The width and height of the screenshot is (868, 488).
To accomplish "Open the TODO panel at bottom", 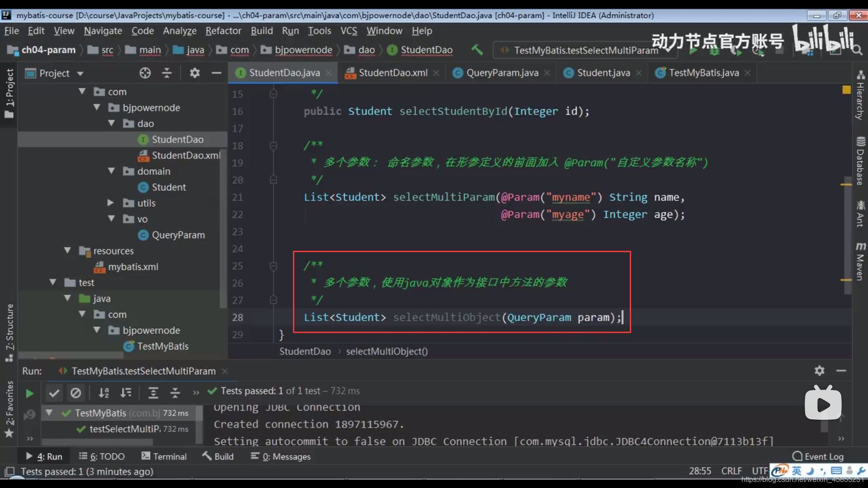I will [107, 456].
